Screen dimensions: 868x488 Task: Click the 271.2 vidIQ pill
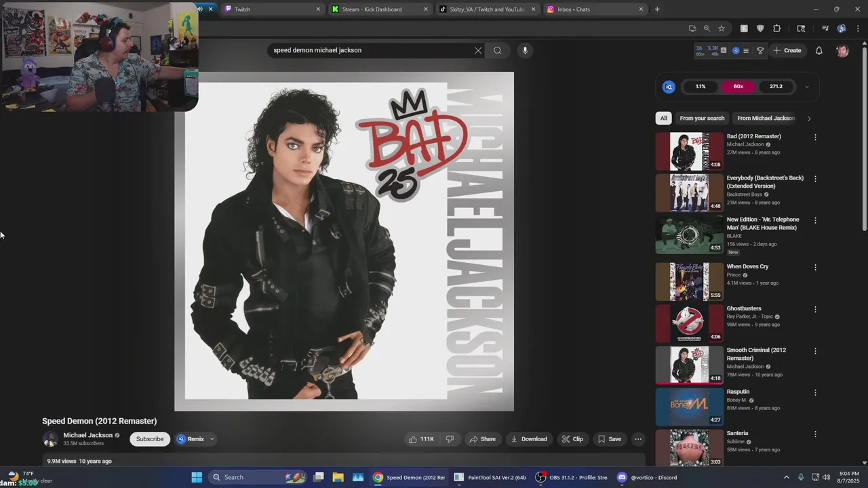pos(776,87)
